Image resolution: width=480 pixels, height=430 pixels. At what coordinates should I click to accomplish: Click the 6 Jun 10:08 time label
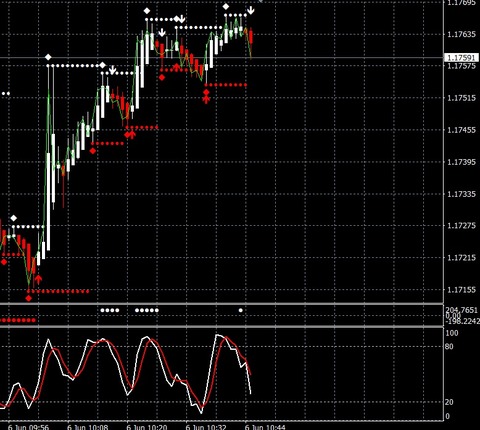88,427
